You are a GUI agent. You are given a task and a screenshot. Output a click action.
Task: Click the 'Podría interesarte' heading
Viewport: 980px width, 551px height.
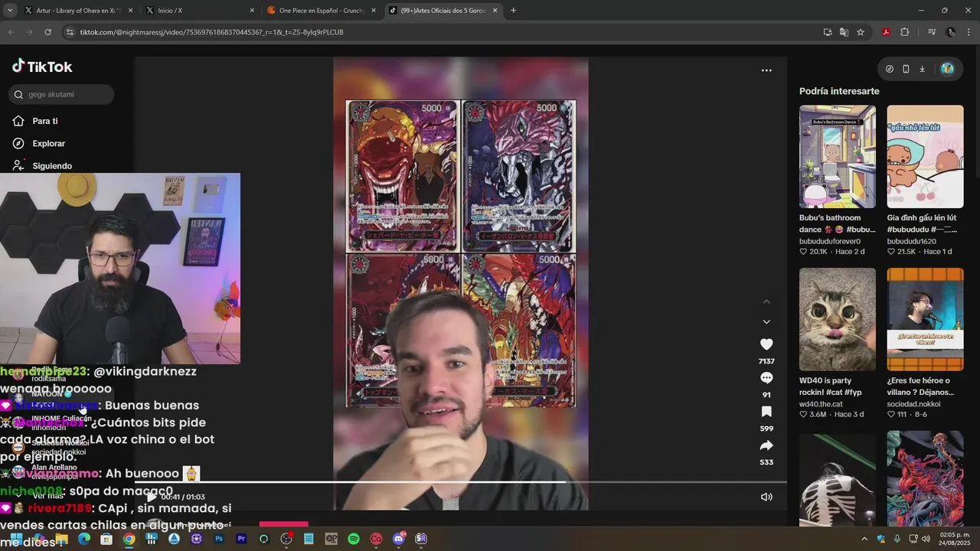click(839, 91)
